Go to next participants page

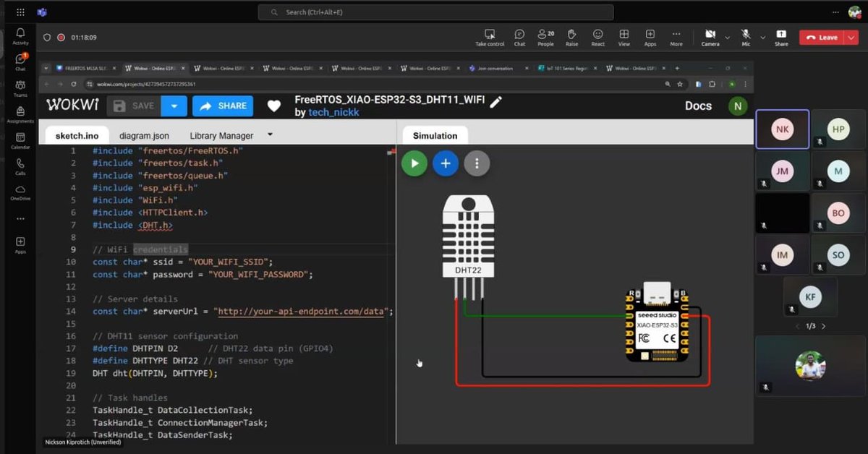coord(823,326)
